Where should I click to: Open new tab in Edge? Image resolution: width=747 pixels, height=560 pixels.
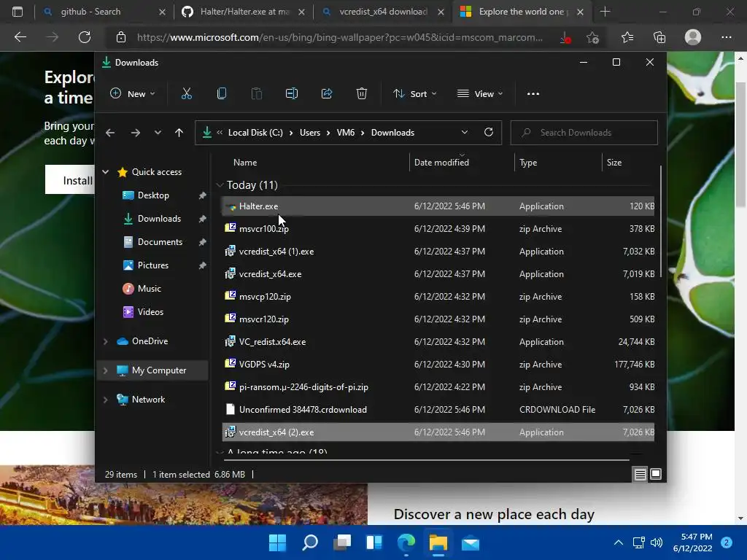(x=605, y=12)
